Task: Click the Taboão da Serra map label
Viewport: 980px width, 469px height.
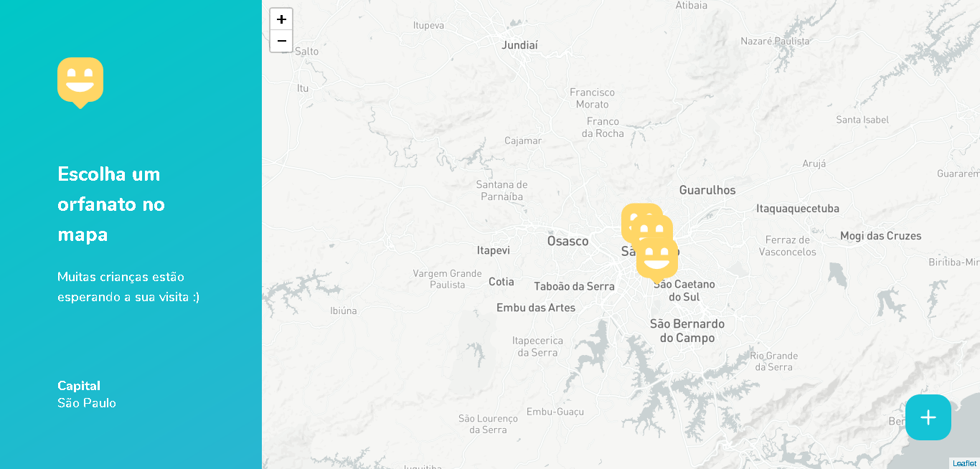Action: [x=574, y=286]
